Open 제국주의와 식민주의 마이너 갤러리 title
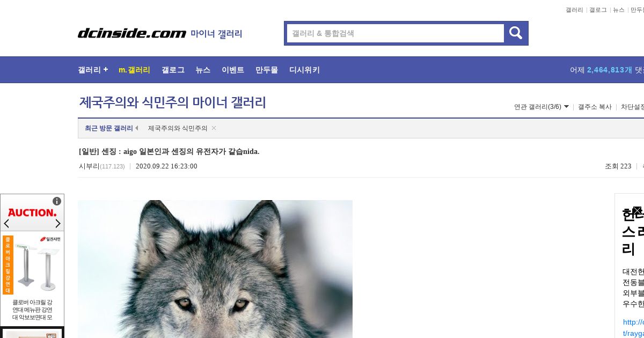This screenshot has width=644, height=338. (173, 102)
